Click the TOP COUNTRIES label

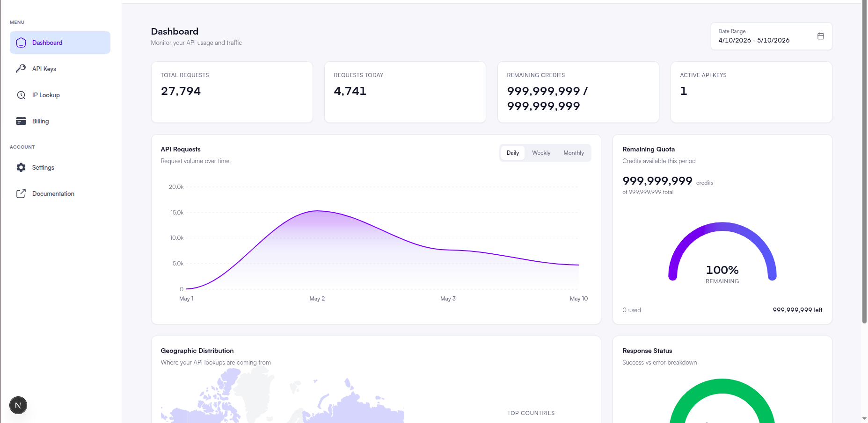click(x=531, y=413)
